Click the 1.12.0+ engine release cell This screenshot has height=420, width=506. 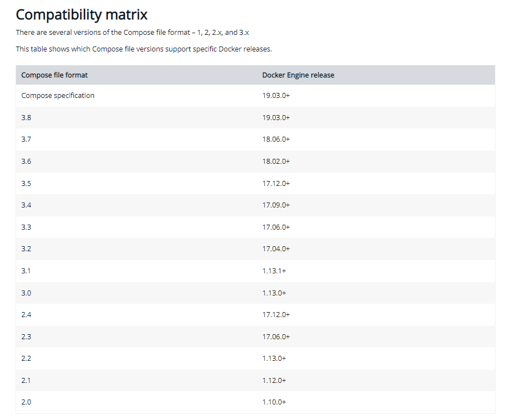tap(274, 380)
